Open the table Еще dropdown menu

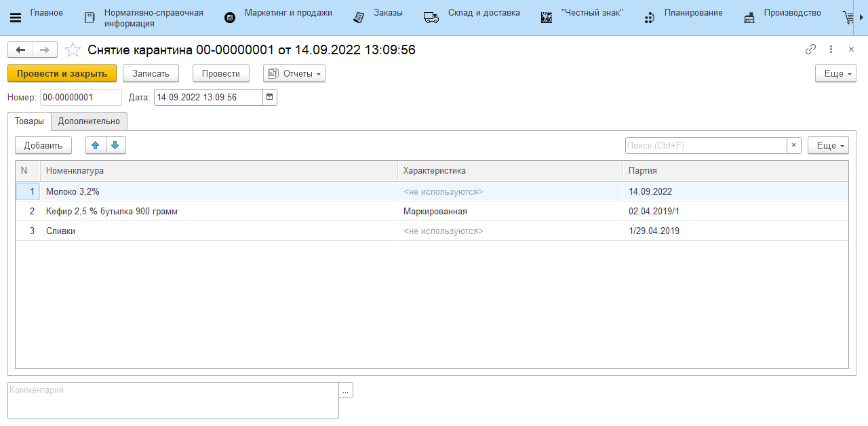point(828,145)
